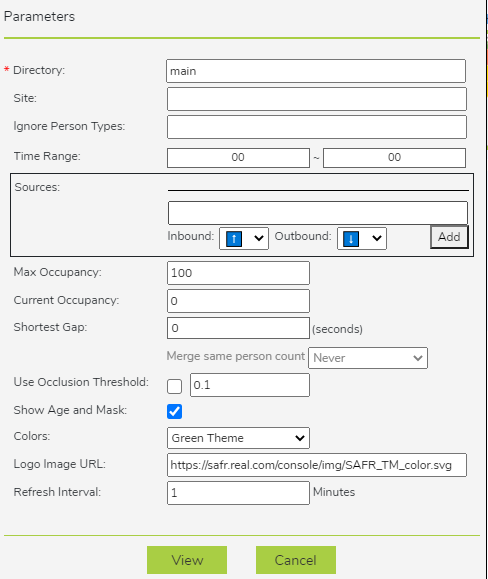
Task: Focus the Directory field containing main
Action: coord(316,71)
